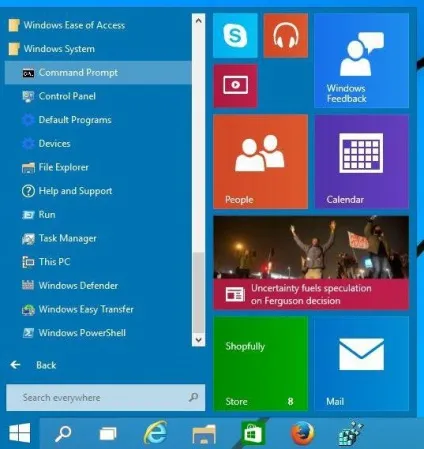Open the Store icon on the taskbar
The image size is (424, 449).
252,433
